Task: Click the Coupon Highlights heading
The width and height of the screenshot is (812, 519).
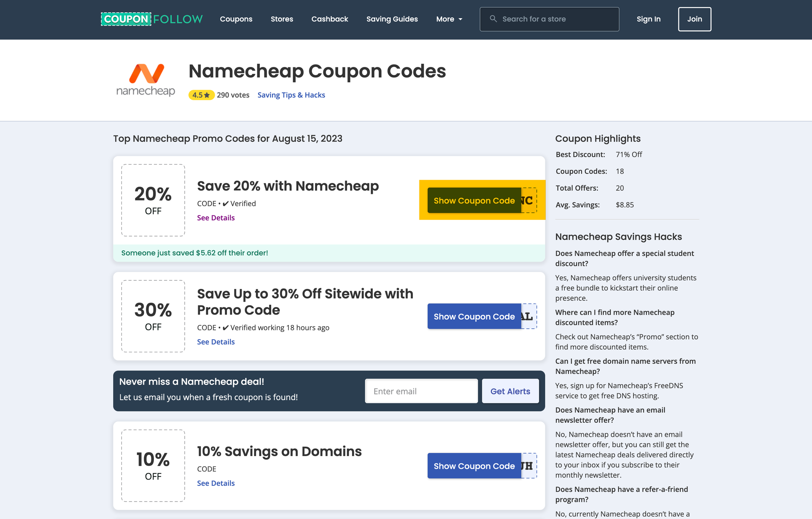Action: [x=598, y=138]
